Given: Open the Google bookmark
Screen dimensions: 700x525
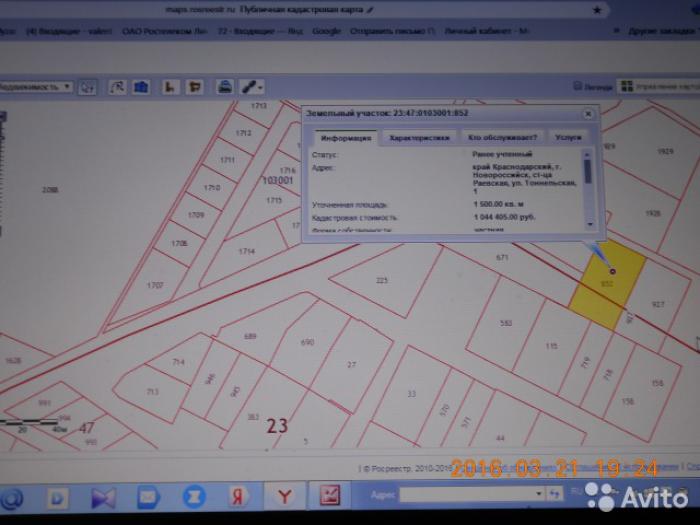Looking at the screenshot, I should click(x=326, y=31).
